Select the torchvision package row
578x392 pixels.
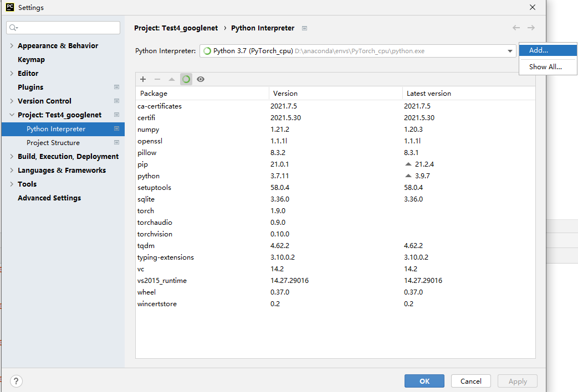click(x=335, y=234)
